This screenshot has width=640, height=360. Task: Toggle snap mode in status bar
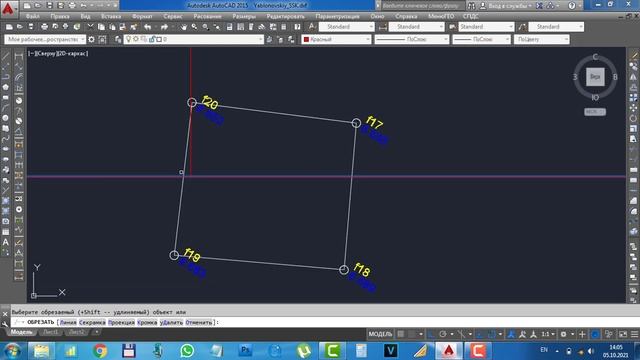pyautogui.click(x=412, y=334)
